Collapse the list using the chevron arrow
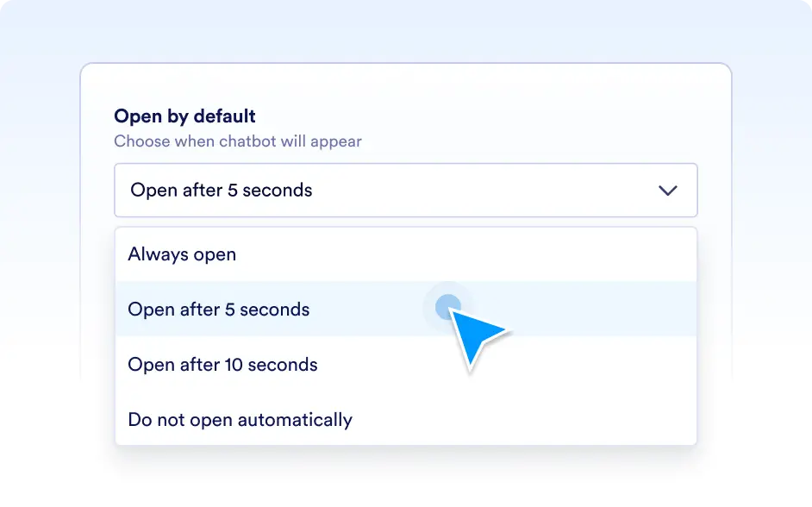Image resolution: width=812 pixels, height=507 pixels. pyautogui.click(x=667, y=191)
